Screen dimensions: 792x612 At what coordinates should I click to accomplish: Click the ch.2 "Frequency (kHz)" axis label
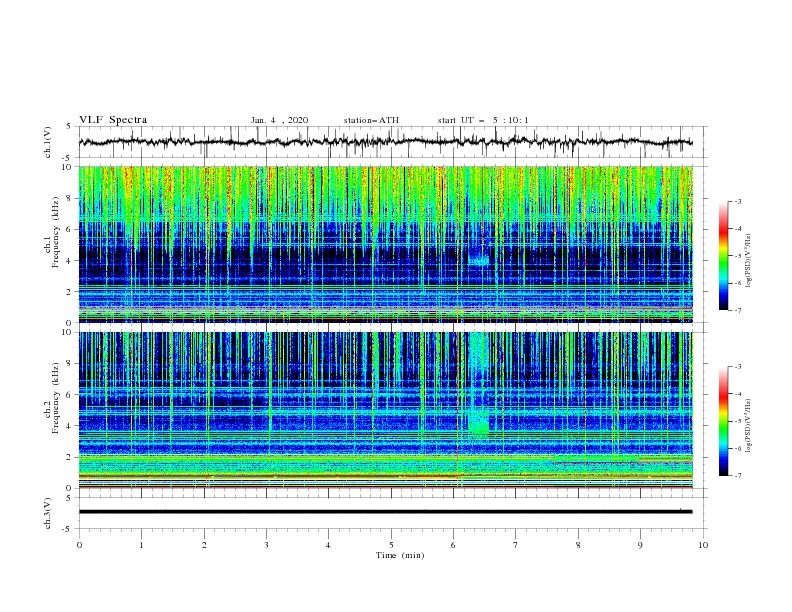tap(56, 398)
